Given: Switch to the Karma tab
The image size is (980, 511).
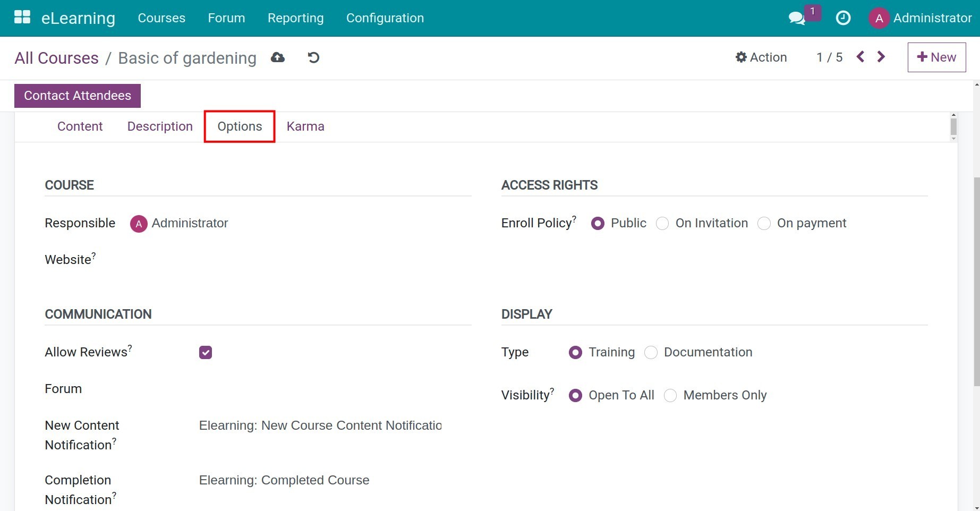Looking at the screenshot, I should pyautogui.click(x=305, y=126).
